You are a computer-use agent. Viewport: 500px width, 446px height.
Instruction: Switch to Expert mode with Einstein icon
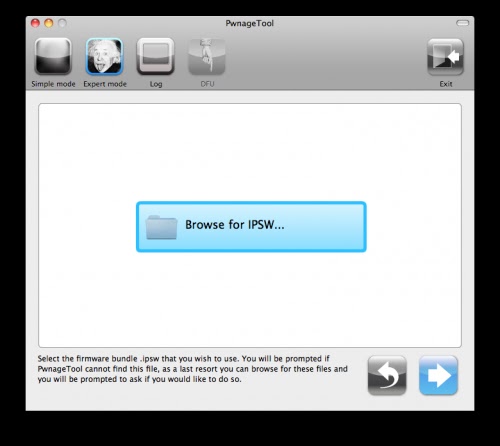104,56
